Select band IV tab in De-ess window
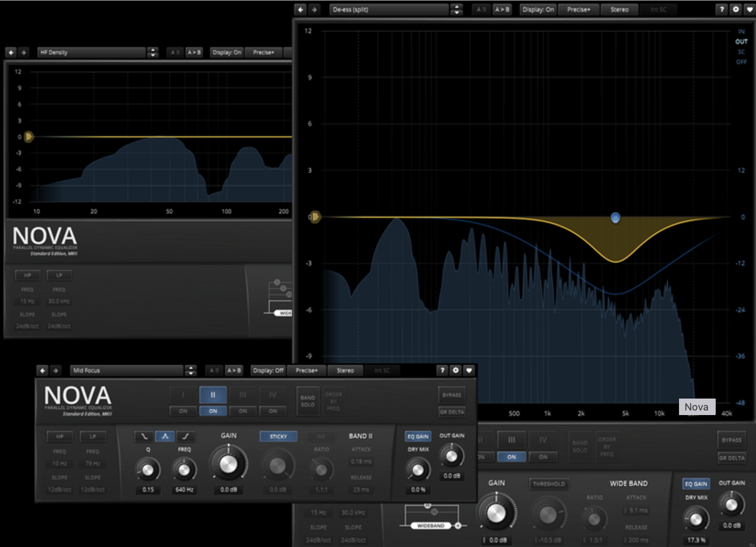This screenshot has width=756, height=547. coord(543,440)
